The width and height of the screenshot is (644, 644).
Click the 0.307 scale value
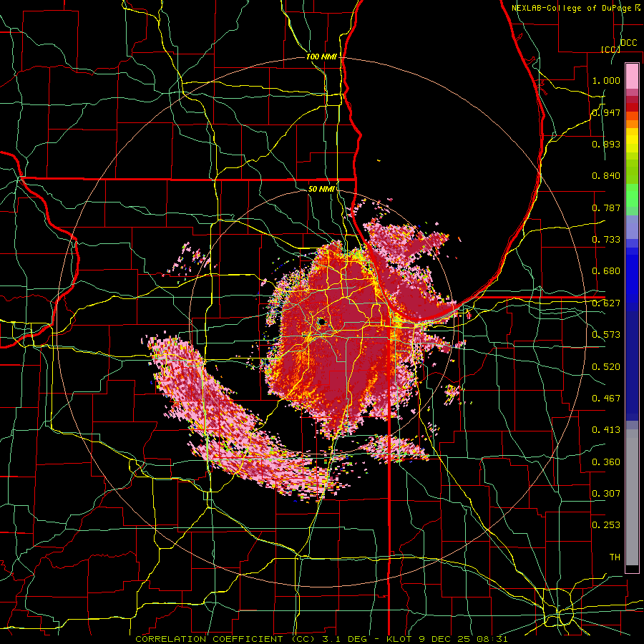pyautogui.click(x=606, y=494)
